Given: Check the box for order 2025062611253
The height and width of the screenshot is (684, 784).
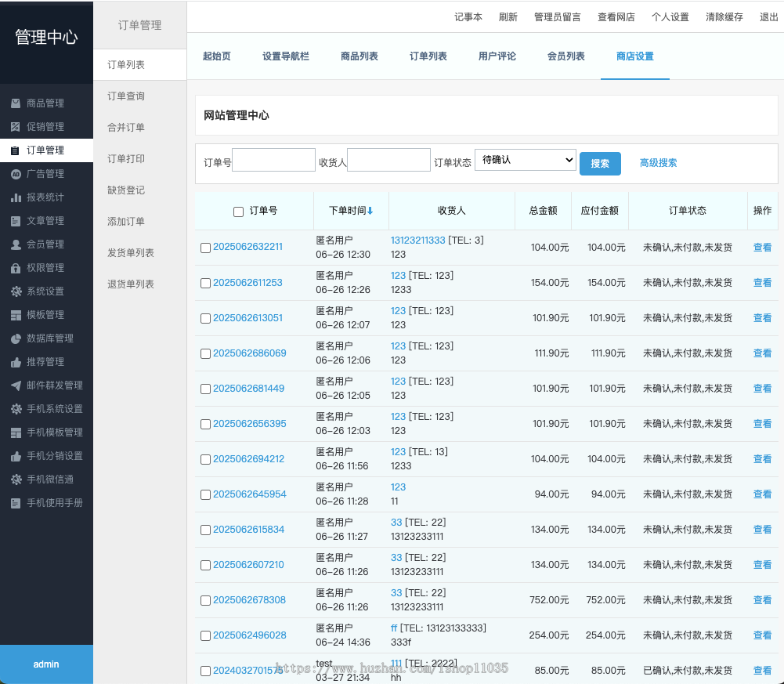Looking at the screenshot, I should point(205,283).
